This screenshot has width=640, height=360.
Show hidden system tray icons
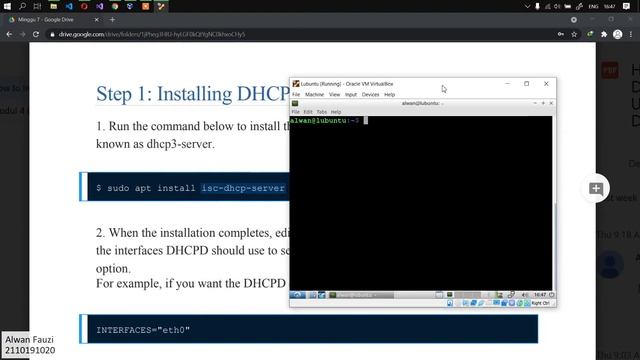pos(527,7)
